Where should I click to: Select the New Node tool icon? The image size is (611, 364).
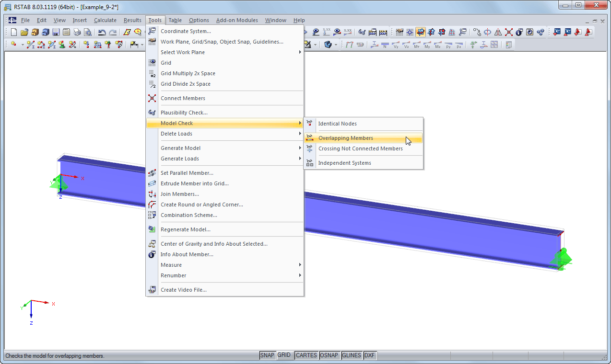pyautogui.click(x=13, y=44)
